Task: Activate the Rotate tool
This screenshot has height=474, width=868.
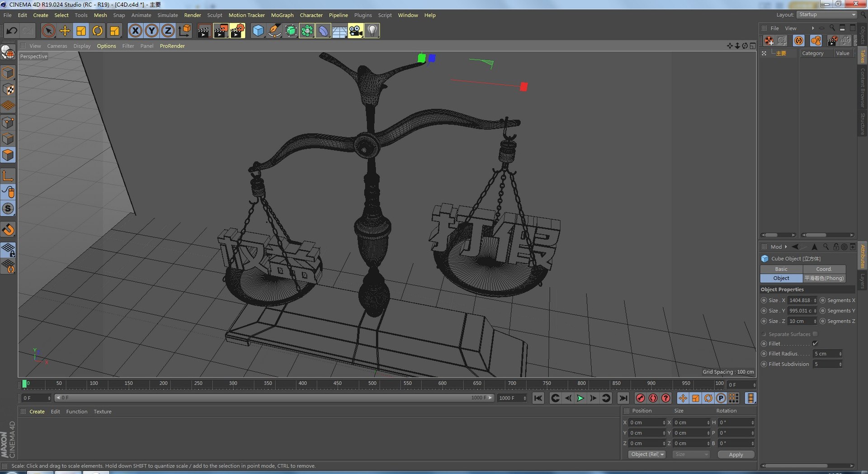Action: point(98,31)
